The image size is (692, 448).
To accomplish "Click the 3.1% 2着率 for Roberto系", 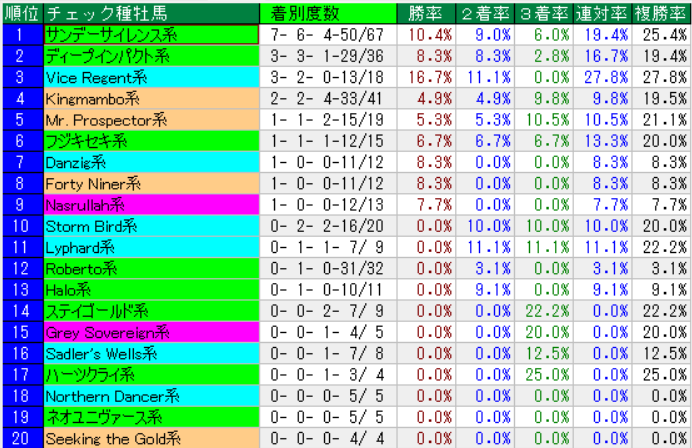I will coord(493,268).
